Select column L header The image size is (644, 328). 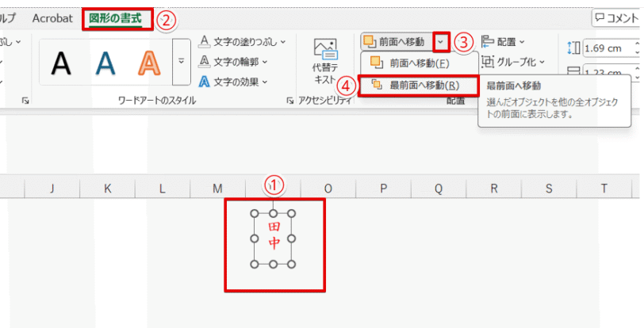pyautogui.click(x=163, y=189)
